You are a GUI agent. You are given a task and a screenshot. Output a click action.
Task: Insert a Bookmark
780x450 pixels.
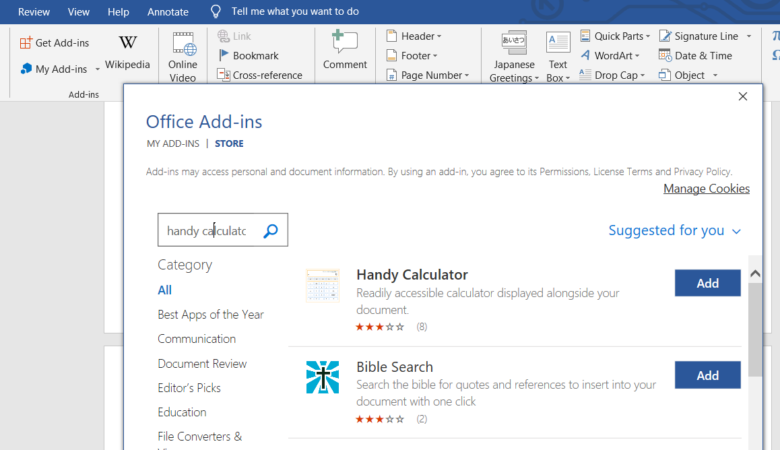pyautogui.click(x=248, y=56)
